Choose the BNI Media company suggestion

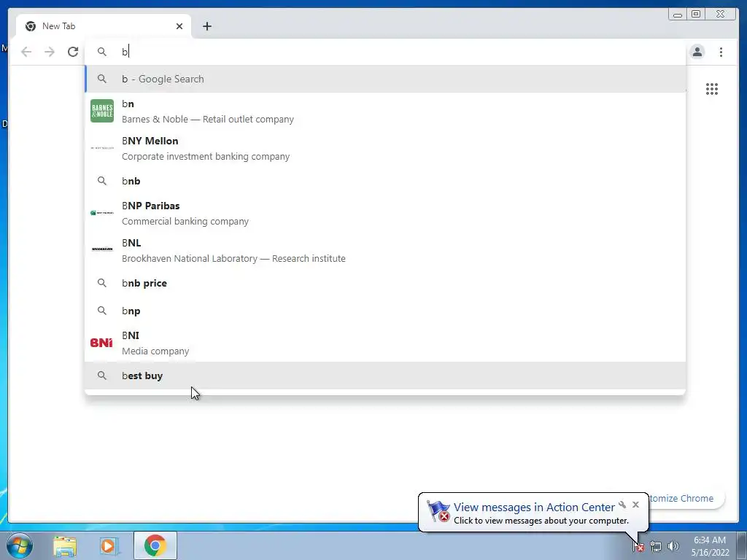coord(385,343)
